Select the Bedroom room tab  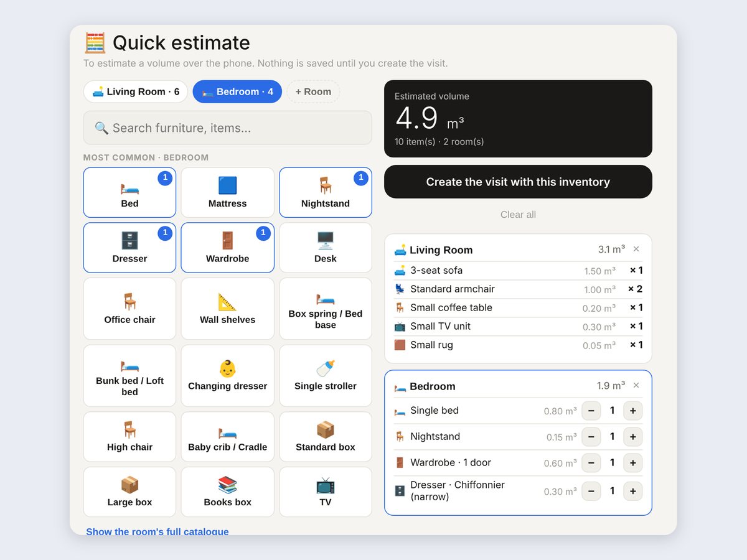(x=237, y=91)
